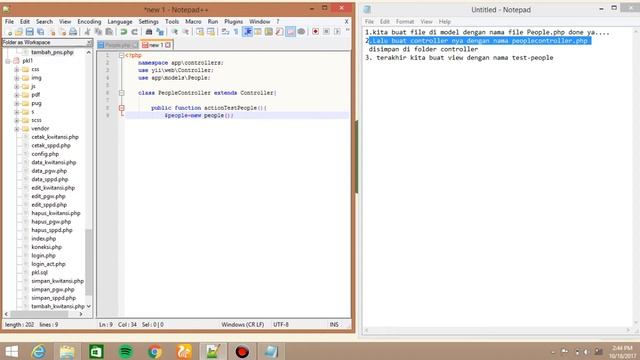
Task: Click the Synchronize Vertical Scrolling icon
Action: pos(200,32)
